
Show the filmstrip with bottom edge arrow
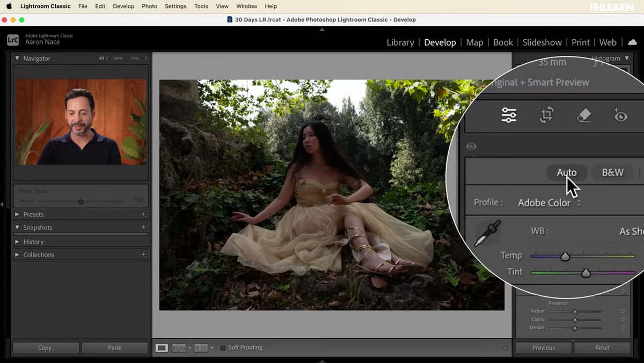click(x=322, y=361)
